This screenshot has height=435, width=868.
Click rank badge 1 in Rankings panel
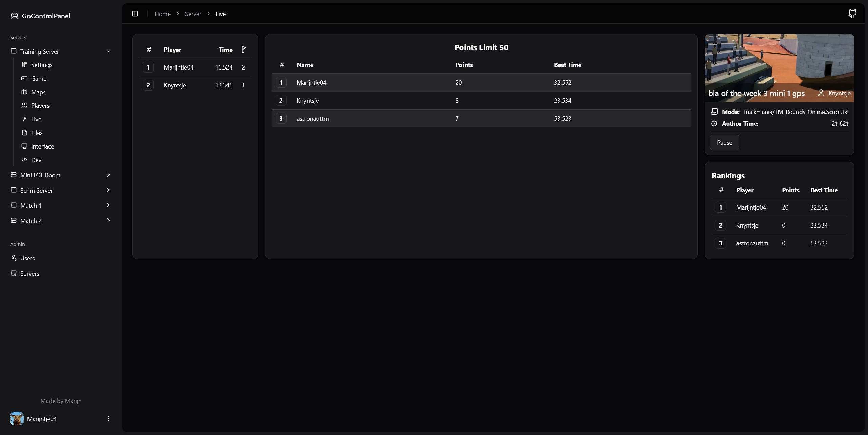coord(721,207)
